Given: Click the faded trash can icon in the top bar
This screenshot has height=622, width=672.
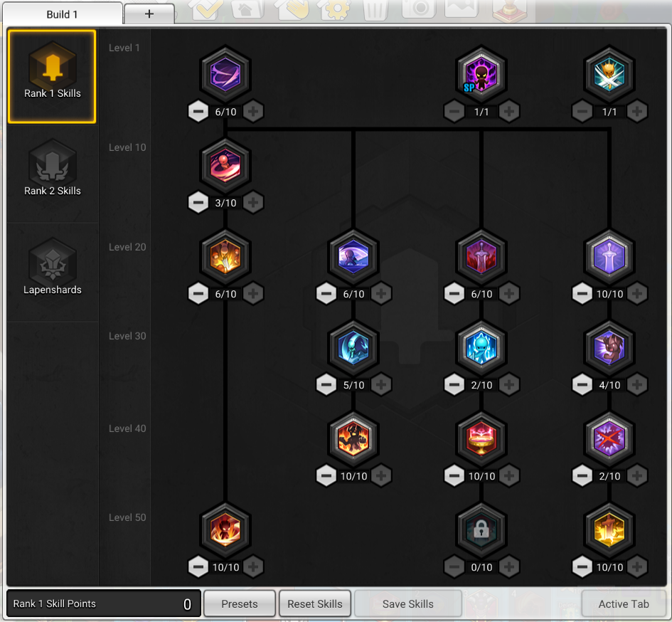Looking at the screenshot, I should pyautogui.click(x=376, y=9).
